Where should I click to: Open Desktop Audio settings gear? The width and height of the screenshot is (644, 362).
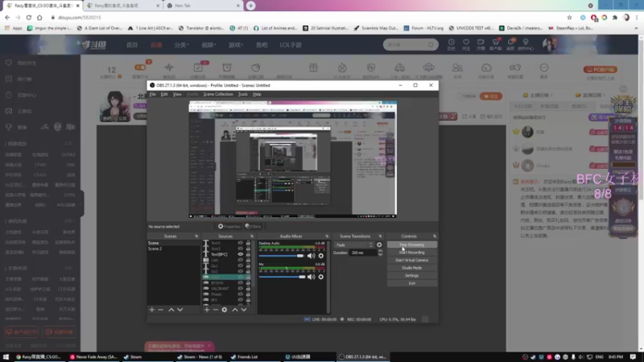click(x=320, y=256)
